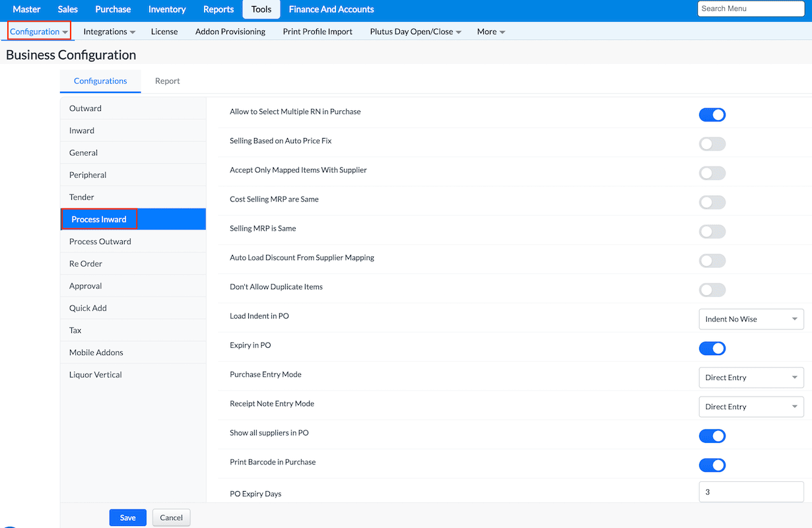812x528 pixels.
Task: Open the Purchase menu
Action: (x=113, y=9)
